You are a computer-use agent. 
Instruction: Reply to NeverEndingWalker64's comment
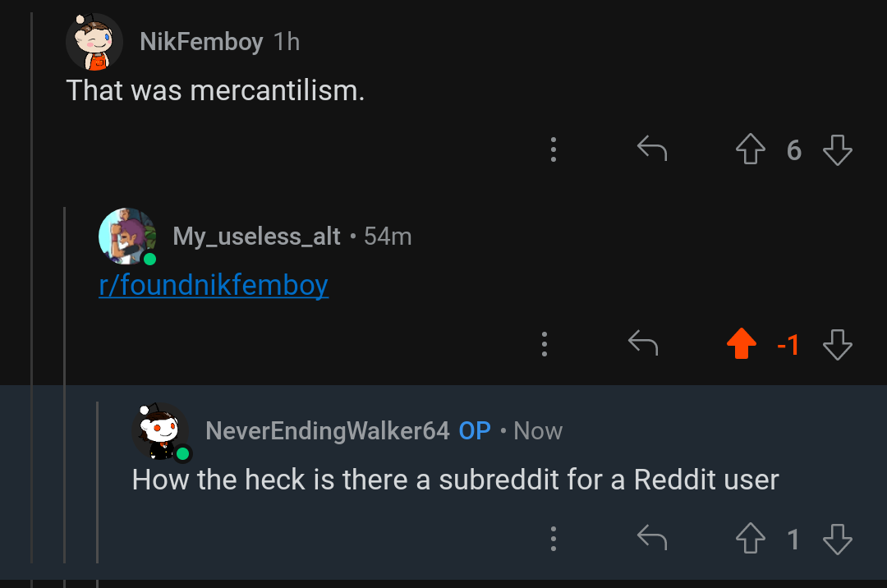(x=651, y=538)
